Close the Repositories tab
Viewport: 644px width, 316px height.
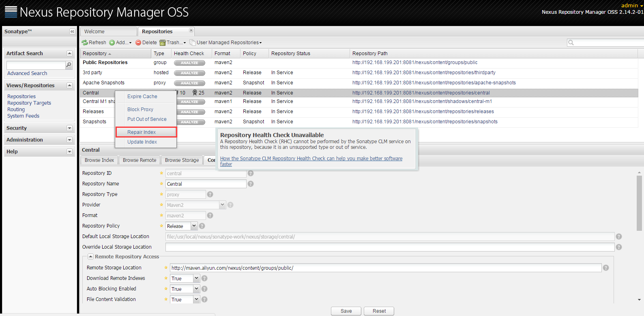[191, 30]
